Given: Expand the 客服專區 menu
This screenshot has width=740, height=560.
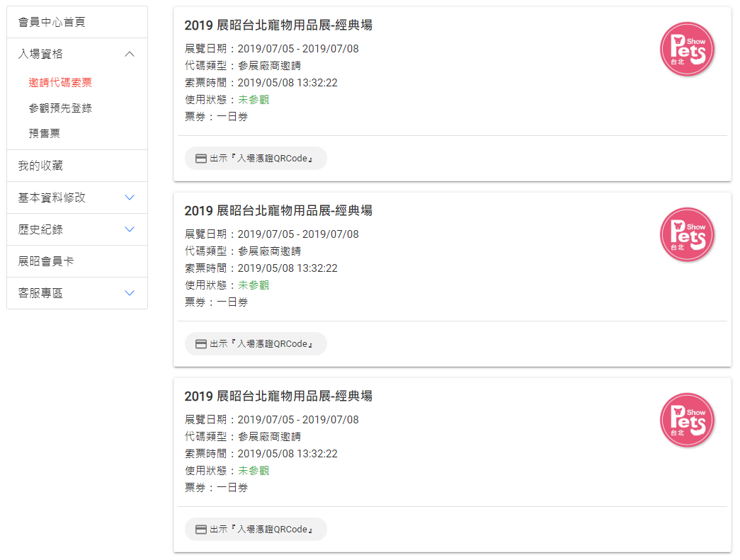Looking at the screenshot, I should click(x=129, y=293).
